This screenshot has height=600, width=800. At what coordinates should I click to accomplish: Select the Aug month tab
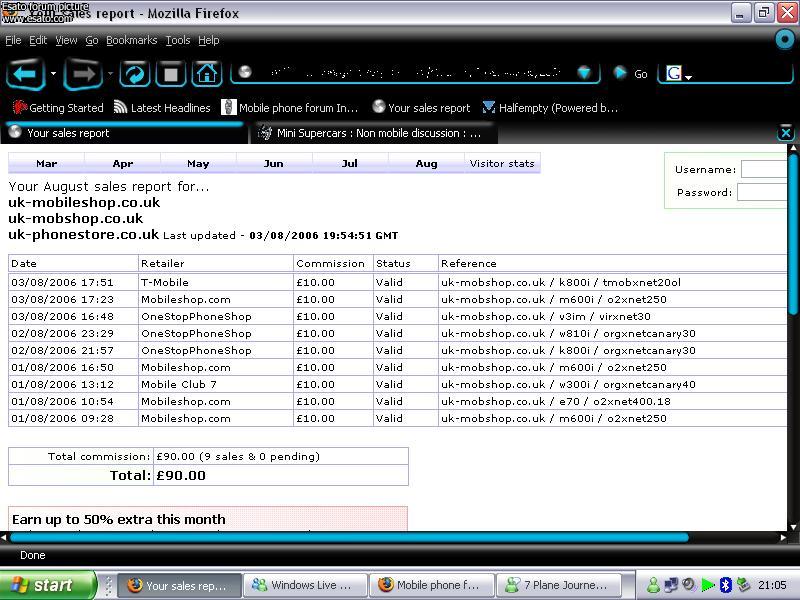[426, 163]
